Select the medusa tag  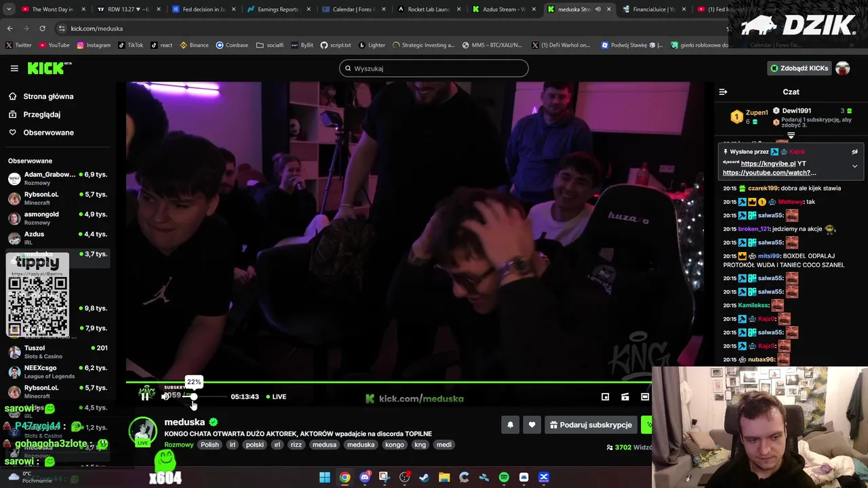click(324, 445)
